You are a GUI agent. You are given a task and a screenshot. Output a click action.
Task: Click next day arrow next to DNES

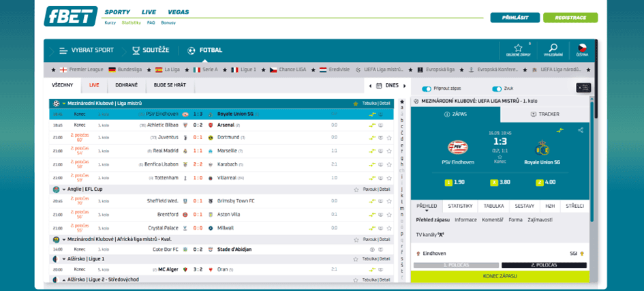pyautogui.click(x=404, y=86)
